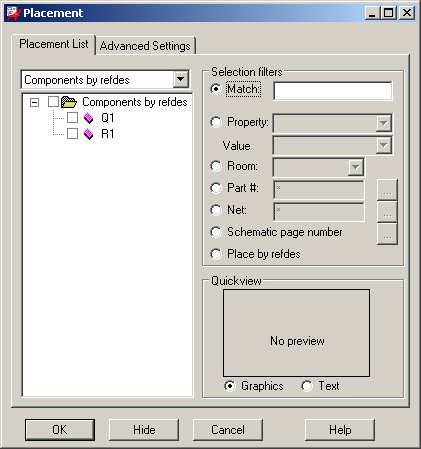Click the pink component icon next to R1
This screenshot has width=421, height=449.
click(89, 134)
